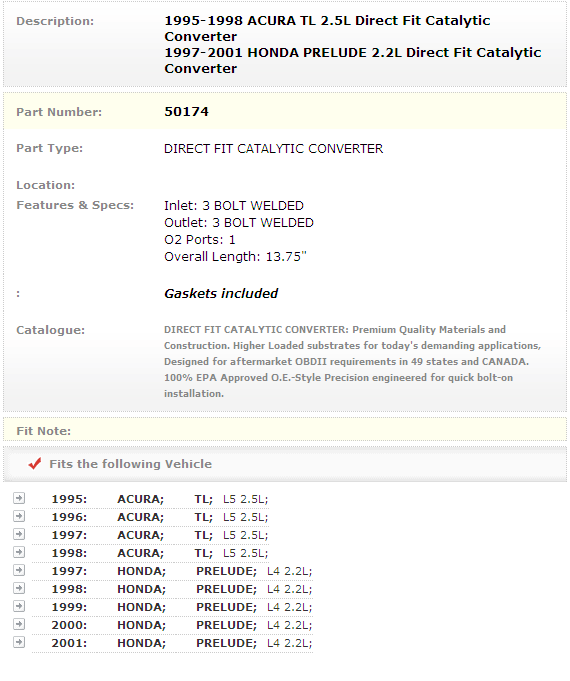Click ACURA; in the 1996 row
The image size is (570, 681).
(x=140, y=517)
